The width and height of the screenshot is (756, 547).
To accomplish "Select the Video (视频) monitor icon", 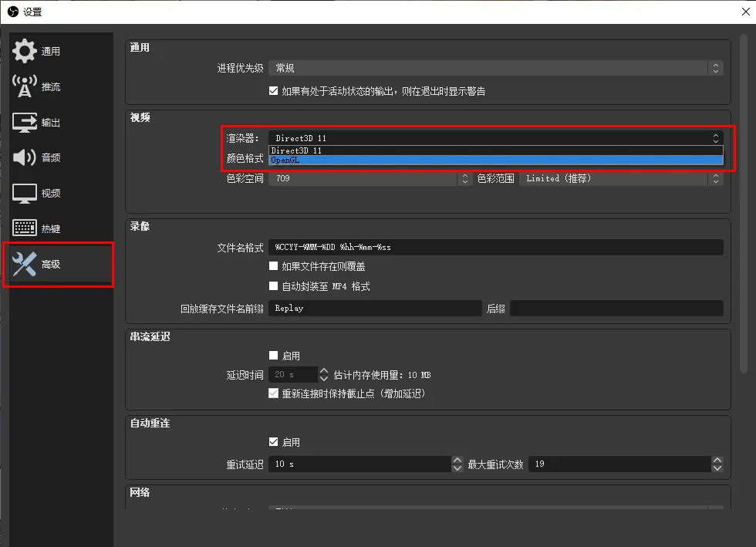I will pyautogui.click(x=25, y=193).
